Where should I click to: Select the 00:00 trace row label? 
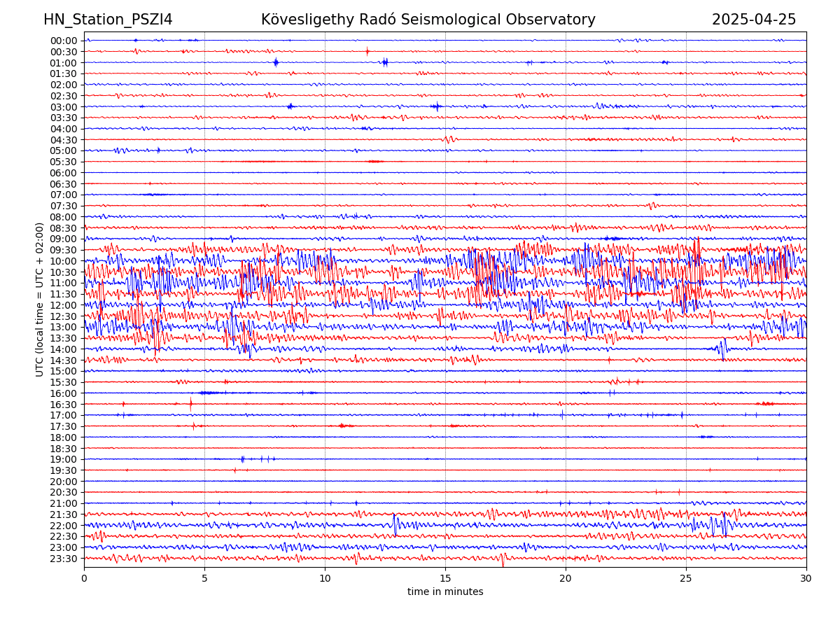[x=64, y=41]
